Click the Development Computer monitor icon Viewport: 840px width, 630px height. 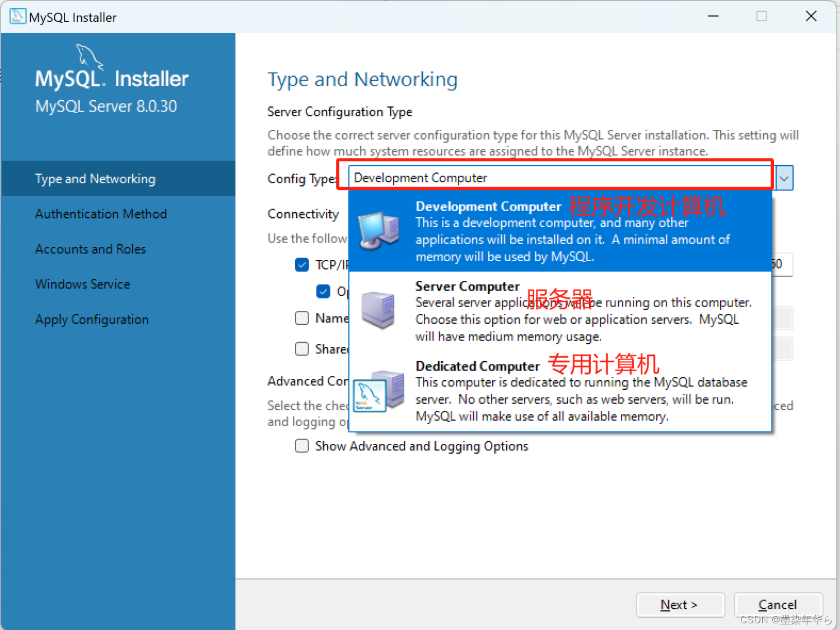tap(379, 231)
